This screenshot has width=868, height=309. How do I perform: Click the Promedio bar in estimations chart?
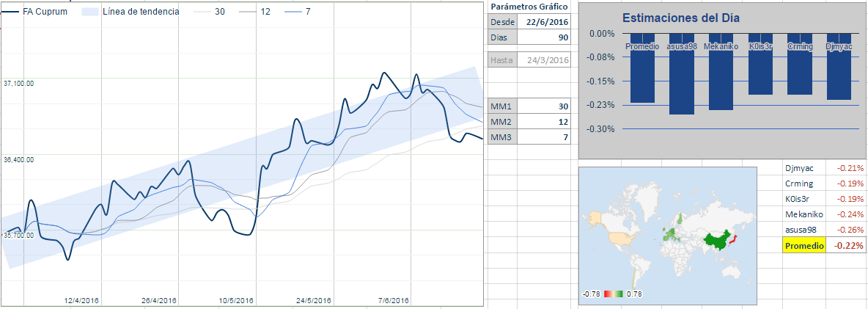642,73
